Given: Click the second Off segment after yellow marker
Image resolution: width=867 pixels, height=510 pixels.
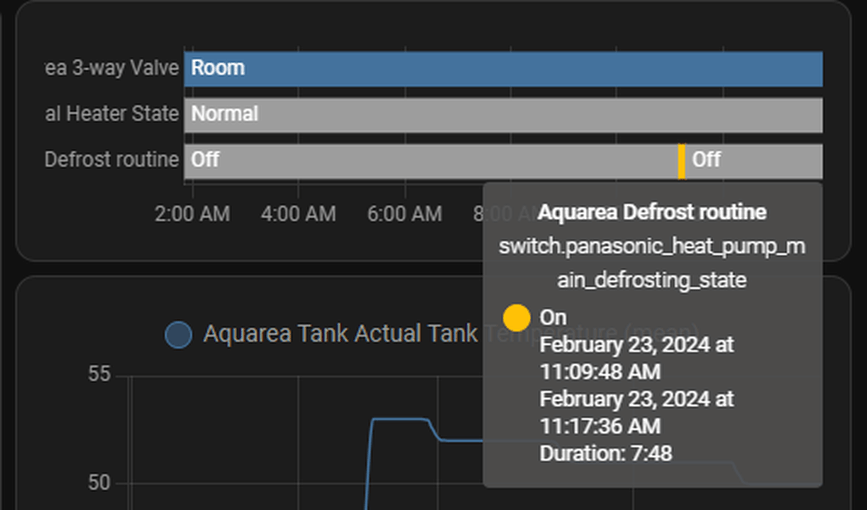Looking at the screenshot, I should pos(754,161).
